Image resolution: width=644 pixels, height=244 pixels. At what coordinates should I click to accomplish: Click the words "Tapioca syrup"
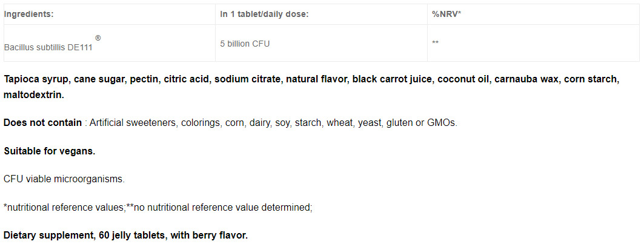click(35, 79)
